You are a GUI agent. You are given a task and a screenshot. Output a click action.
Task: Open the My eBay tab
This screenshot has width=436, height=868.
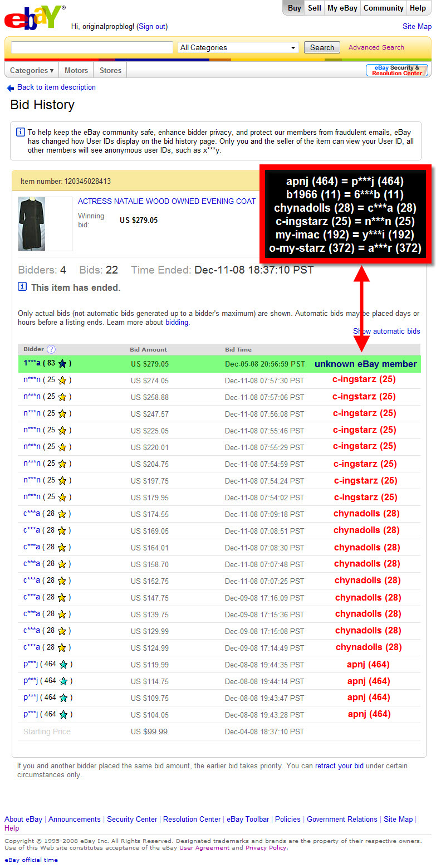342,8
